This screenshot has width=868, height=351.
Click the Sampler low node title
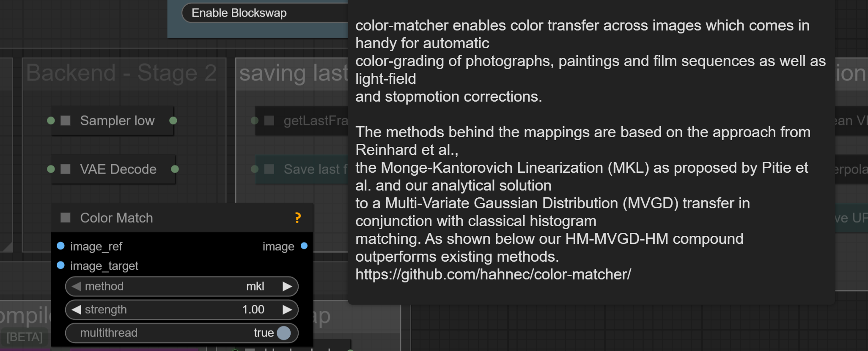(117, 121)
